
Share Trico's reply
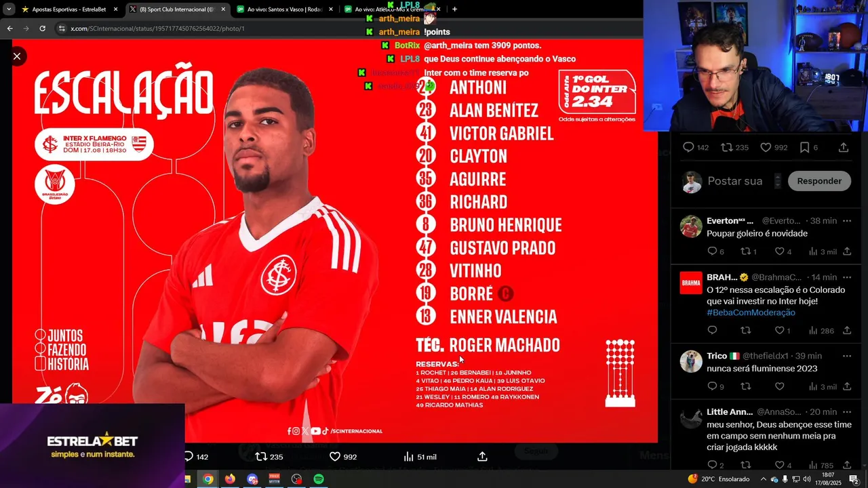846,386
